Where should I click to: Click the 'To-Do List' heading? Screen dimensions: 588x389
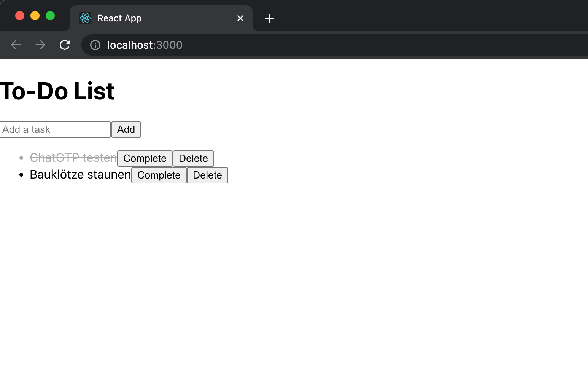[x=57, y=91]
